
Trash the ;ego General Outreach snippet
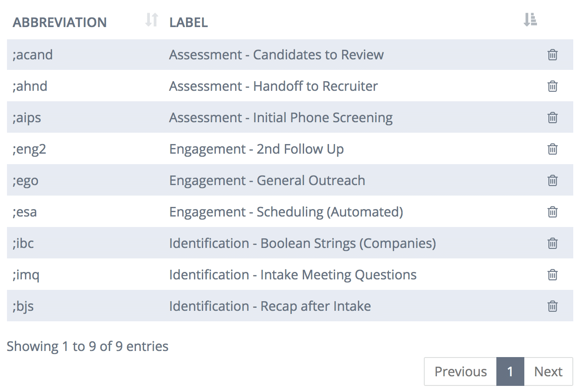[x=552, y=180]
